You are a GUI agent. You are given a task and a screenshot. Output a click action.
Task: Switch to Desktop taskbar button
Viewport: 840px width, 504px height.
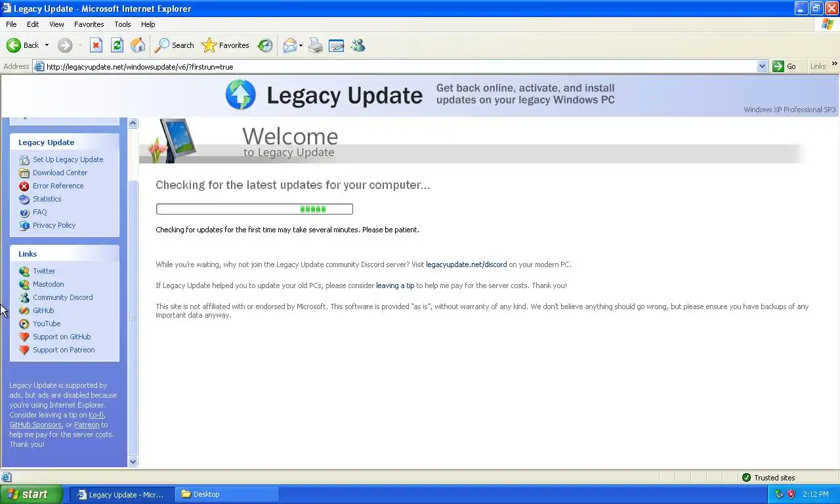(226, 494)
